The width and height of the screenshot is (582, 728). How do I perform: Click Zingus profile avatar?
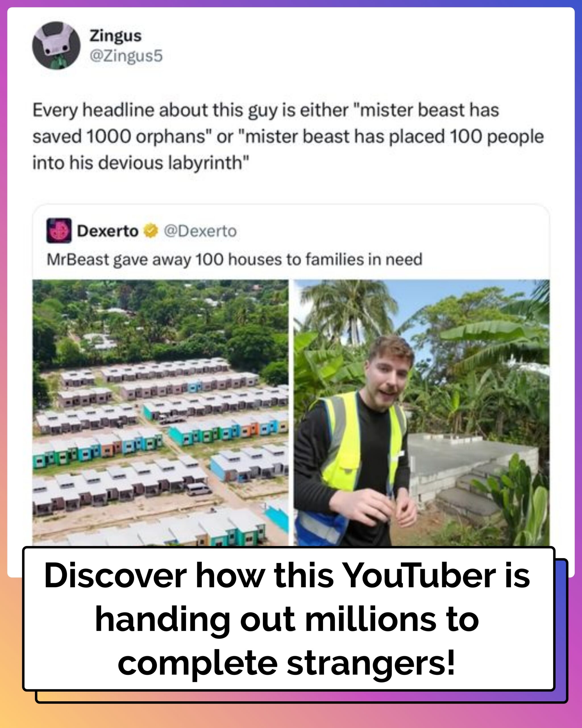click(56, 45)
